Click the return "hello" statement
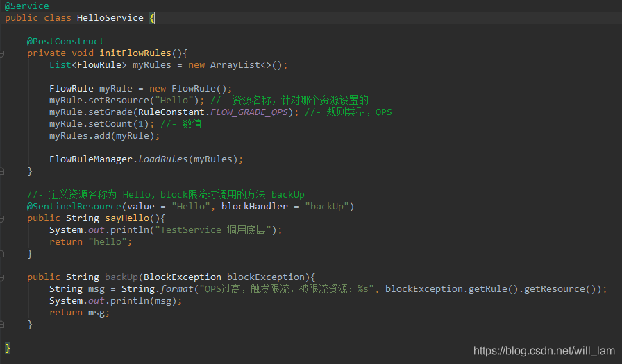 click(x=90, y=241)
